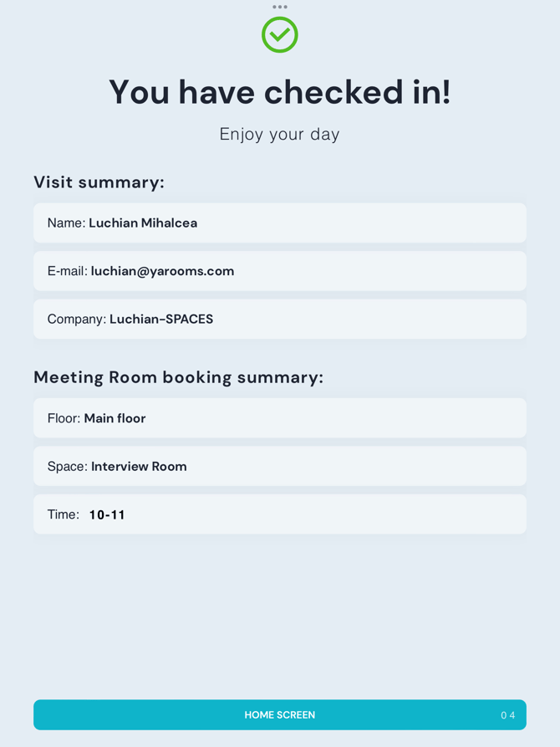Screen dimensions: 560x747
Task: Tap the Visit summary heading
Action: [99, 182]
